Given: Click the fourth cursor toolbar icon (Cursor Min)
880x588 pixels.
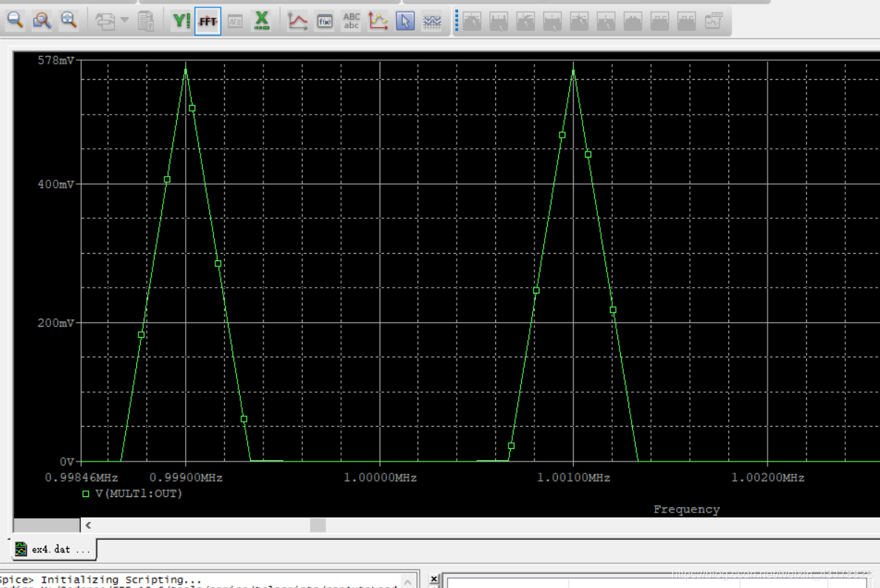Looking at the screenshot, I should [552, 21].
